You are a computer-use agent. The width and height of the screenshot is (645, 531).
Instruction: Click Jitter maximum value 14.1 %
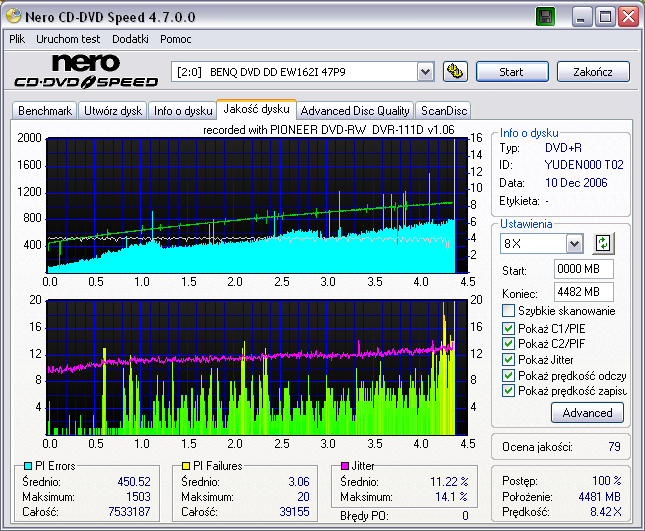click(x=452, y=497)
